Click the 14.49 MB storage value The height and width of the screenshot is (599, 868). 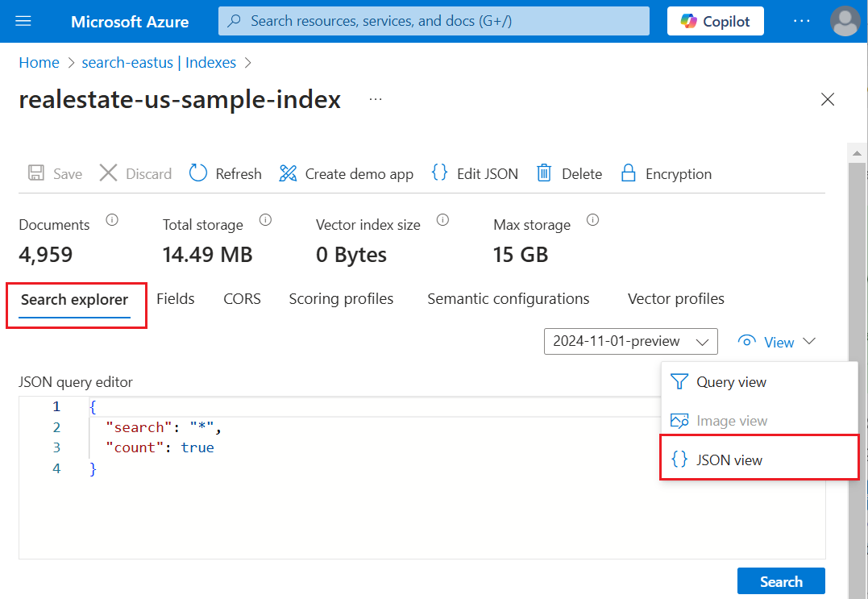[208, 255]
